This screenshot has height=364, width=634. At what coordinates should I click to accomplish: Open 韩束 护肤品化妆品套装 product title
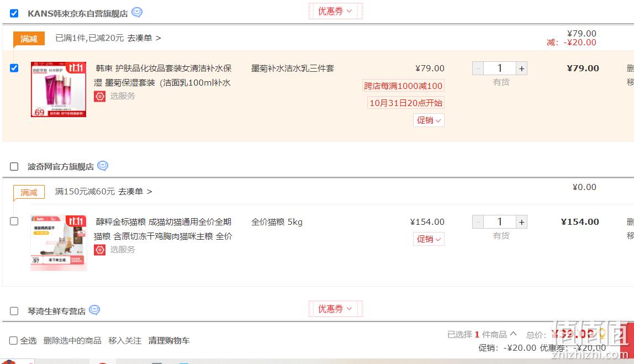(162, 75)
